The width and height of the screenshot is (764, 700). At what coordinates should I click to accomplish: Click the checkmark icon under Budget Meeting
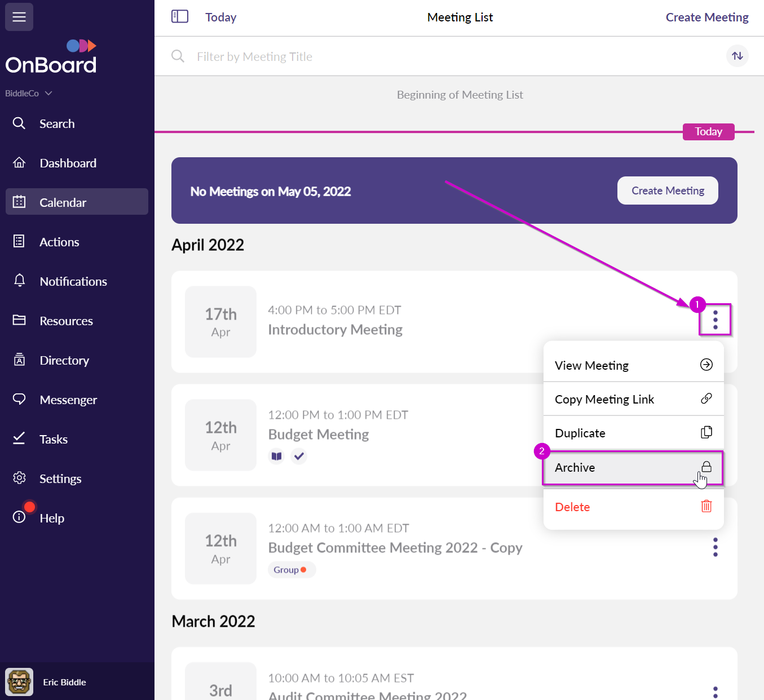point(299,456)
